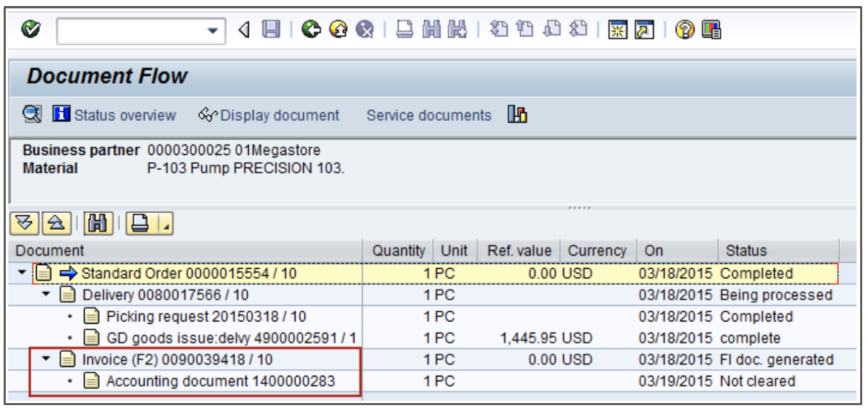Viewport: 868px width, 410px height.
Task: Click the Status column header
Action: [x=746, y=251]
